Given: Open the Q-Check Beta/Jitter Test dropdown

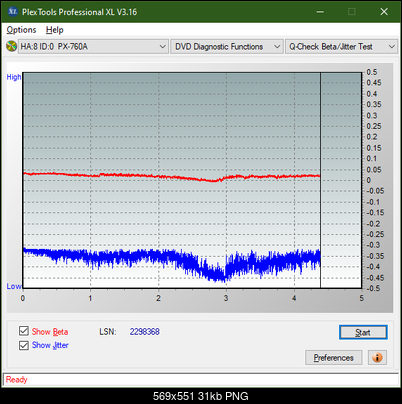Looking at the screenshot, I should [341, 47].
